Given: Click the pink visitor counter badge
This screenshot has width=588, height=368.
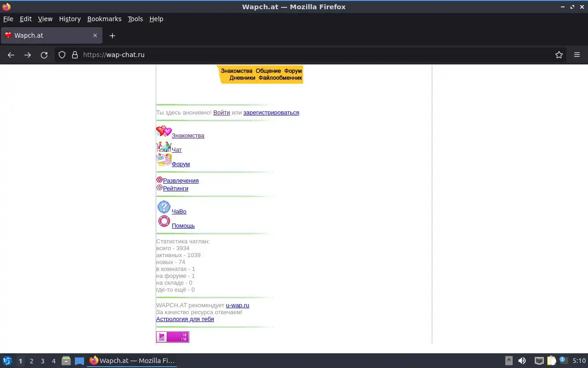Looking at the screenshot, I should coord(173,337).
